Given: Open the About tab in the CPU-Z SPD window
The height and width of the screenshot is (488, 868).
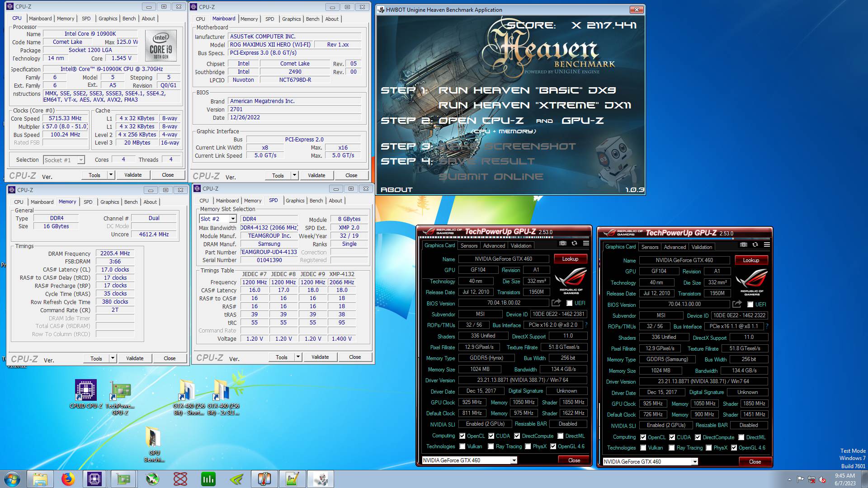Looking at the screenshot, I should click(x=335, y=201).
